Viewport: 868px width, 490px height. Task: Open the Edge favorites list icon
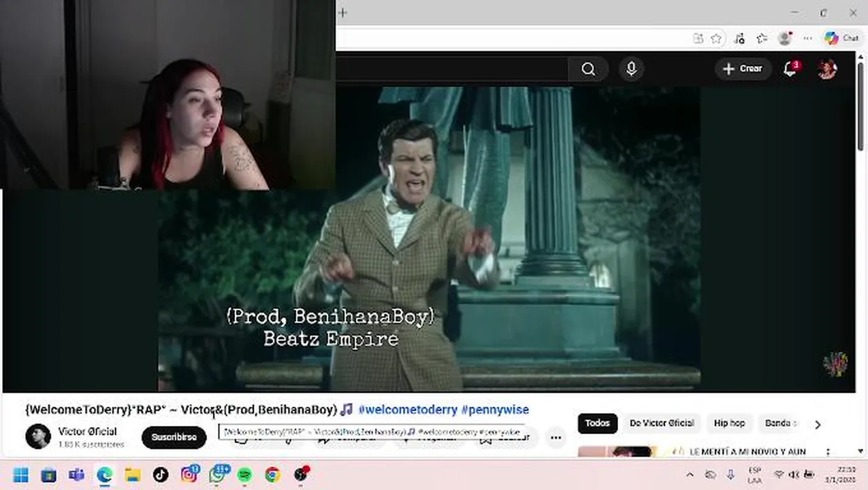(762, 39)
